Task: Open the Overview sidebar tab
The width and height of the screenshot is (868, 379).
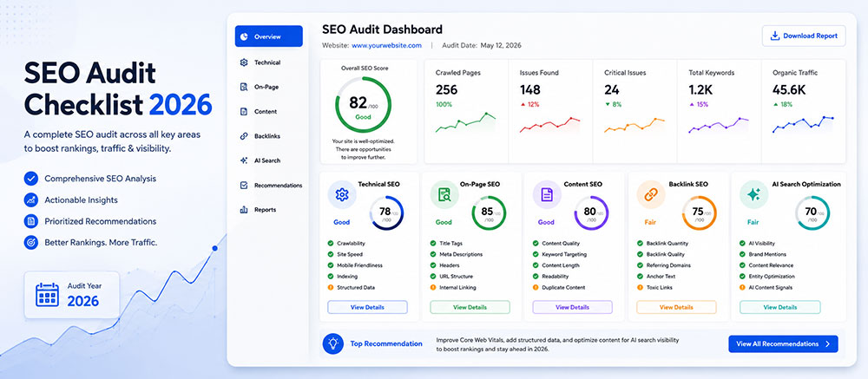Action: coord(268,36)
